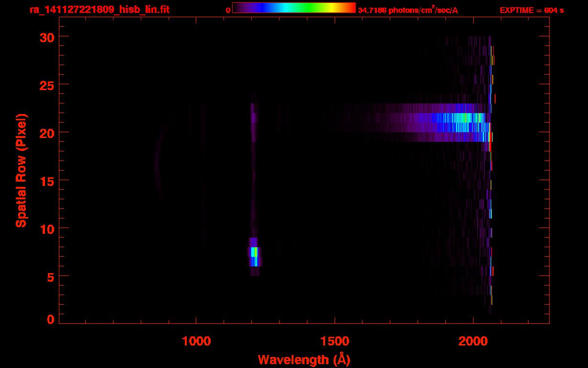Click the filename ra_141127221809_hisb_lin.fit
Screen dimensions: 588x368
[x=99, y=9]
